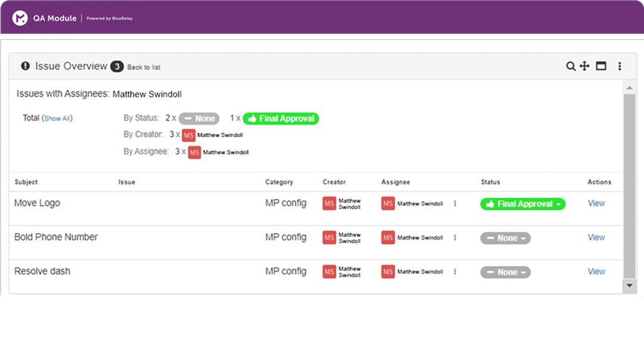Open the panel kebab options menu
The width and height of the screenshot is (644, 339).
pos(620,66)
